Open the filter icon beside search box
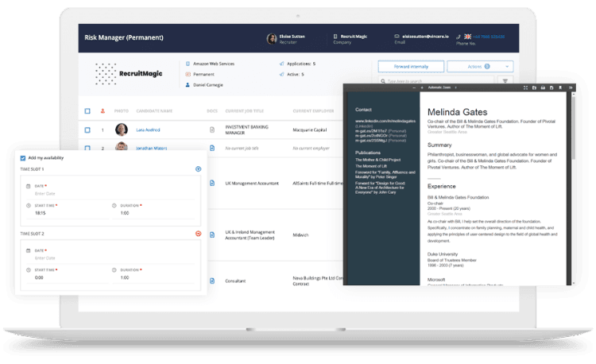Screen dimensions: 596x364 coord(505,81)
